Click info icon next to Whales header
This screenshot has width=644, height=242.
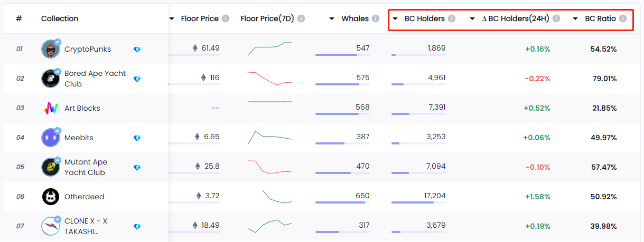coord(376,18)
